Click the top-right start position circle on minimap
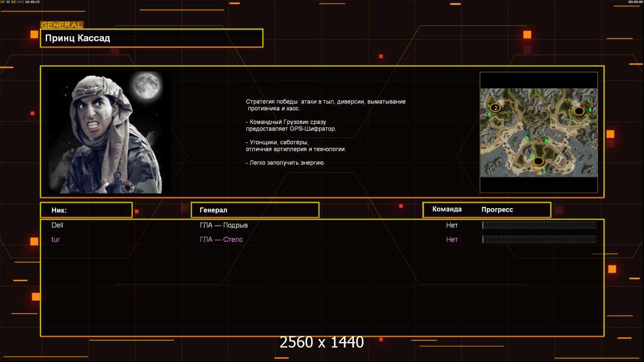Viewport: 644px width, 362px height. click(x=579, y=111)
